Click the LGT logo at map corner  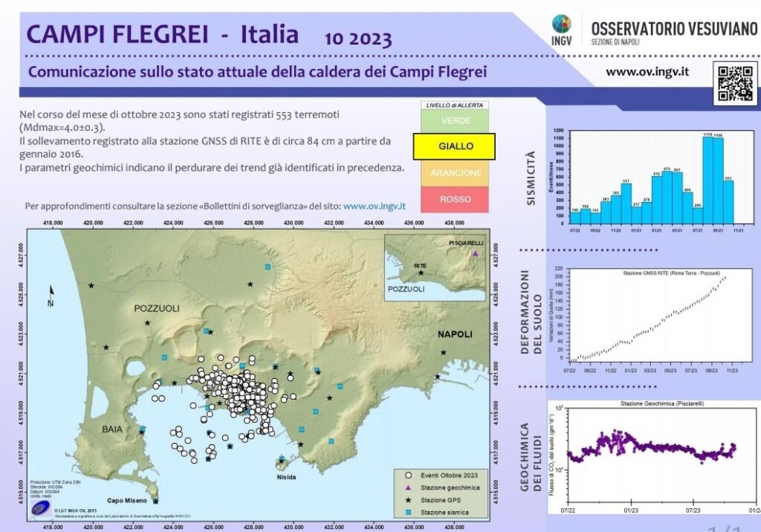pos(41,509)
